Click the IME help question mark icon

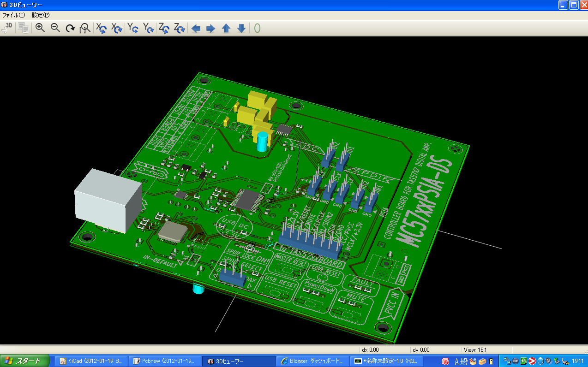pyautogui.click(x=492, y=361)
